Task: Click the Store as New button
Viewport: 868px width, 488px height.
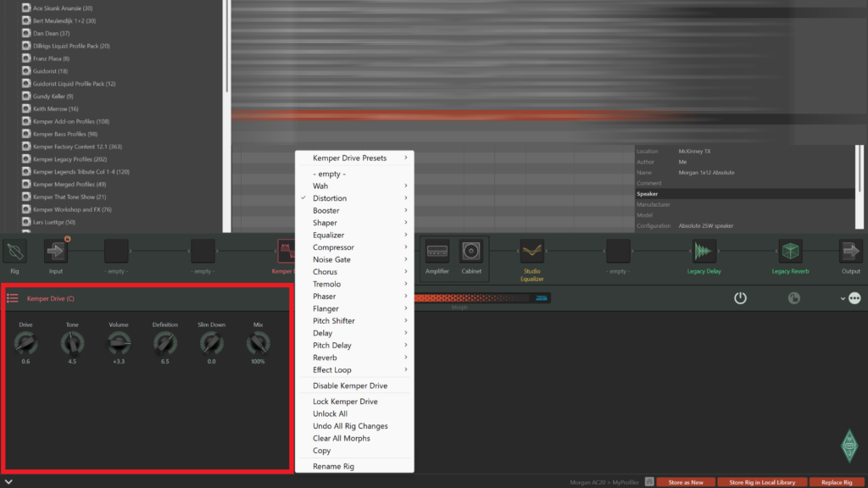Action: [x=685, y=482]
